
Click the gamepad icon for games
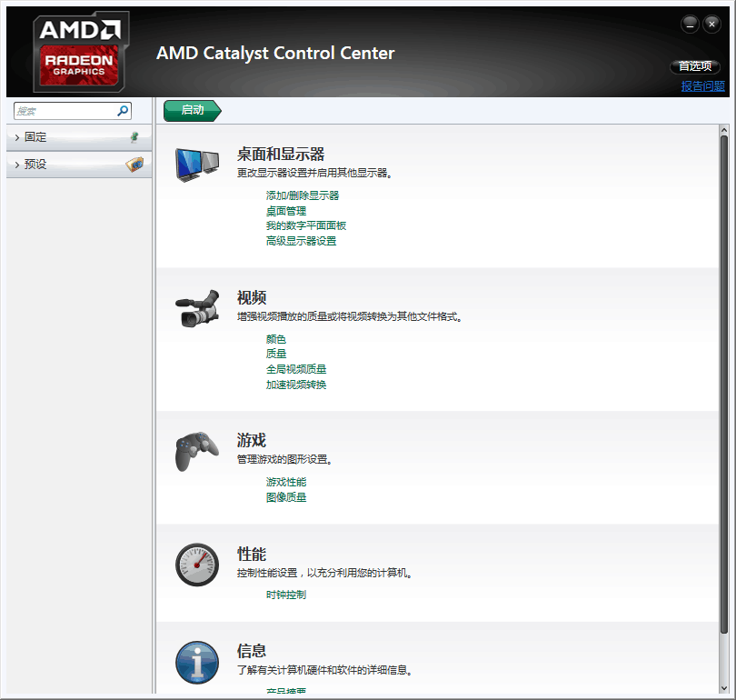coord(196,452)
